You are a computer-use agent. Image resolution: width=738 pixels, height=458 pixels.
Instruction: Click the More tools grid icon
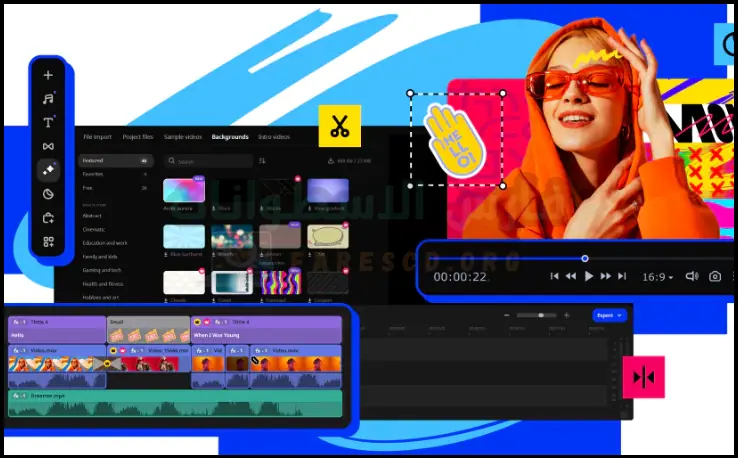pyautogui.click(x=48, y=242)
